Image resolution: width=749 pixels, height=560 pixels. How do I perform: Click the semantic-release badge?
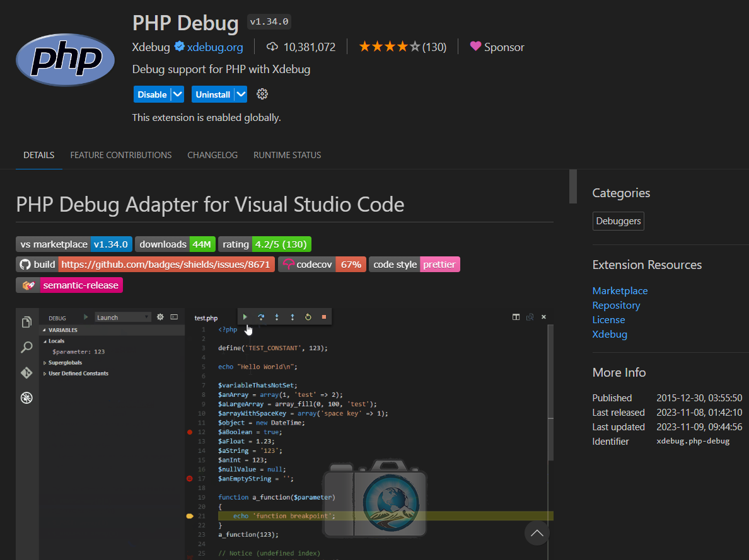pyautogui.click(x=69, y=285)
